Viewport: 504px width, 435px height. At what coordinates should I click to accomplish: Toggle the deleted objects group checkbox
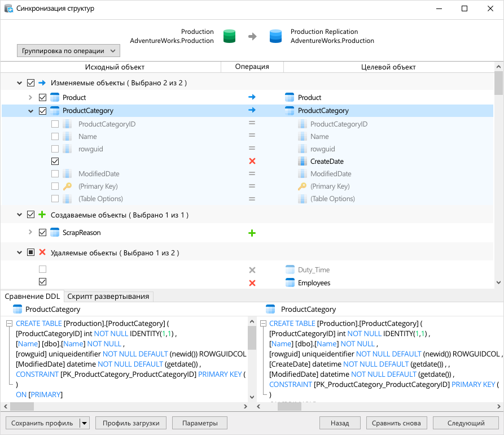point(30,253)
